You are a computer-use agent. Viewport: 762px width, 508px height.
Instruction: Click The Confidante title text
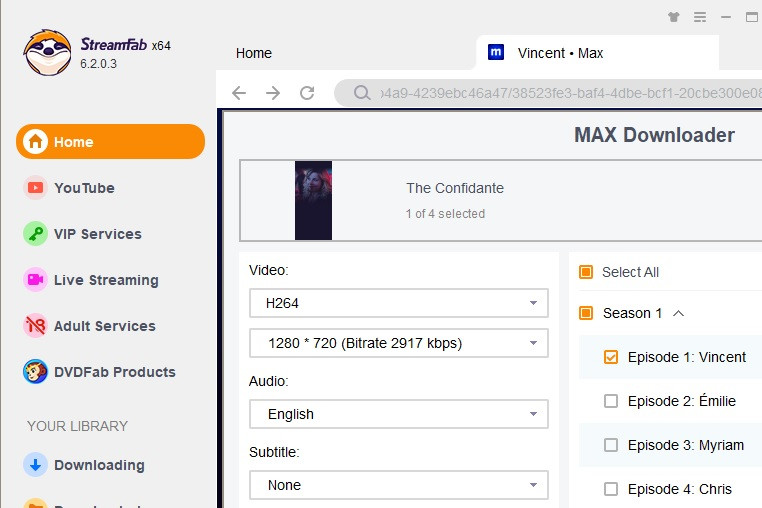click(455, 188)
